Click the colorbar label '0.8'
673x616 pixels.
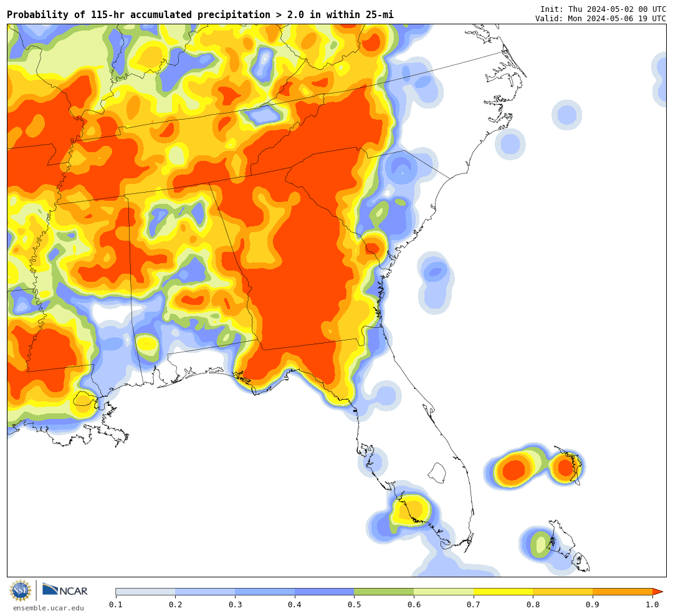[533, 604]
